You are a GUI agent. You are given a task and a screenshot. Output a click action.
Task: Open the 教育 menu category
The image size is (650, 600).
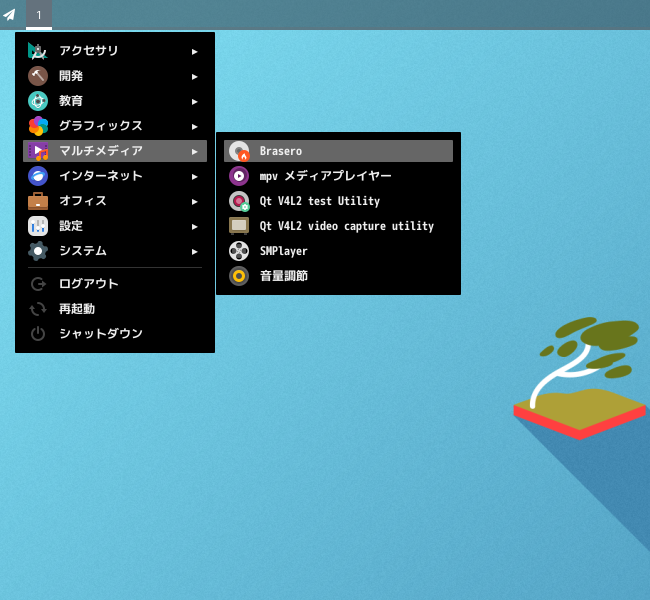coord(71,101)
